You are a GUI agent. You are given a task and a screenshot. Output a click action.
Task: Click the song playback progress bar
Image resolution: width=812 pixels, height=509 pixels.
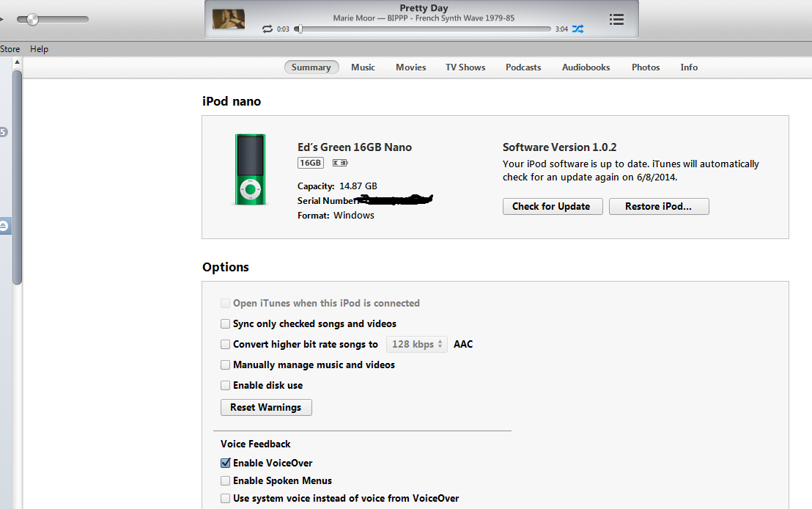424,29
